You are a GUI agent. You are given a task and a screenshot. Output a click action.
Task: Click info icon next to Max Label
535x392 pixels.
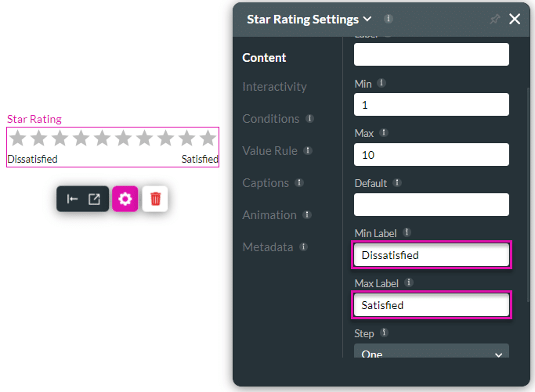(x=409, y=282)
